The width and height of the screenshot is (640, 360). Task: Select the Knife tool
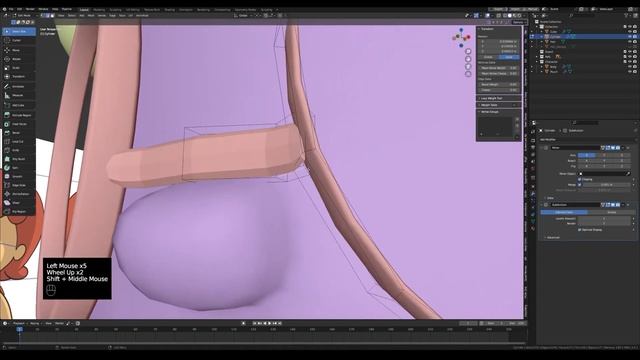(19, 150)
